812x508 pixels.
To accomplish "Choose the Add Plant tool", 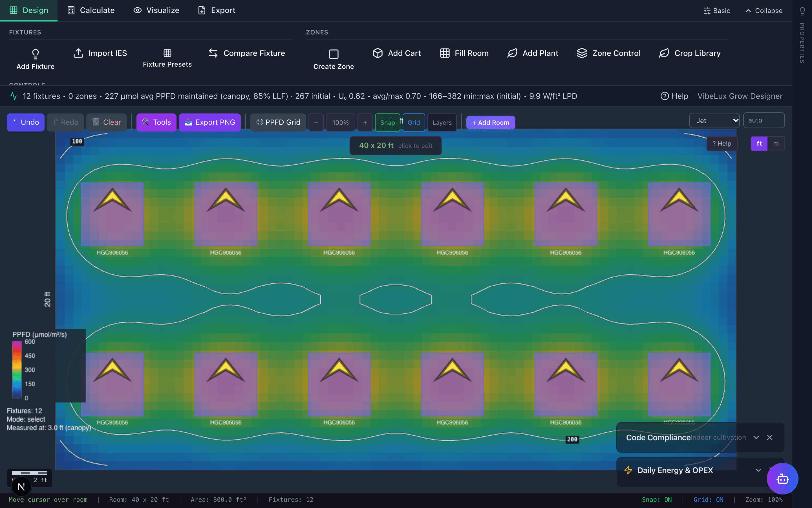I will 533,53.
